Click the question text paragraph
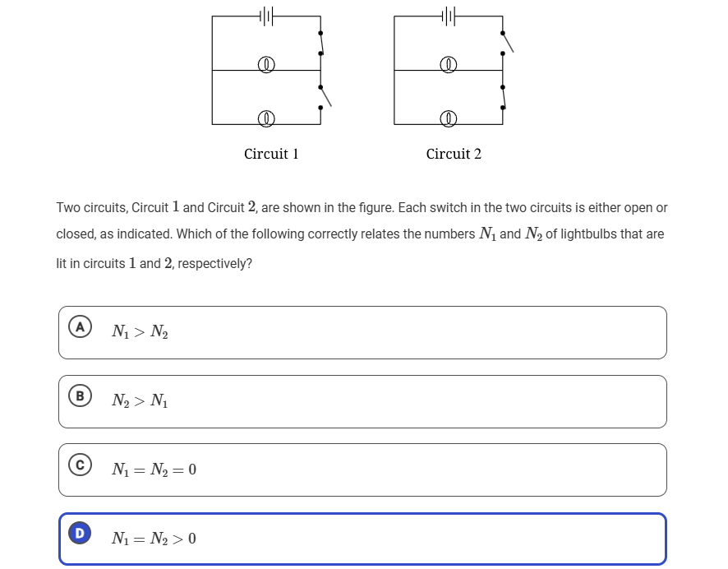 click(362, 234)
